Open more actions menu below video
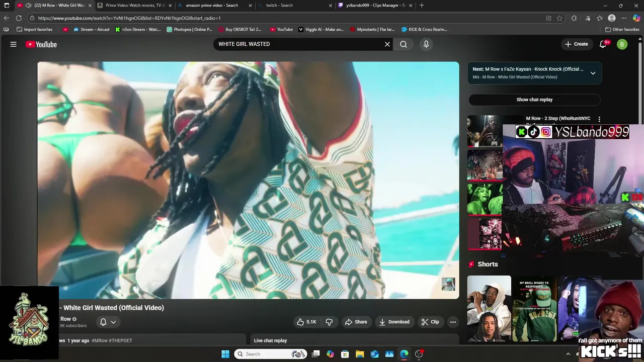 click(x=453, y=322)
